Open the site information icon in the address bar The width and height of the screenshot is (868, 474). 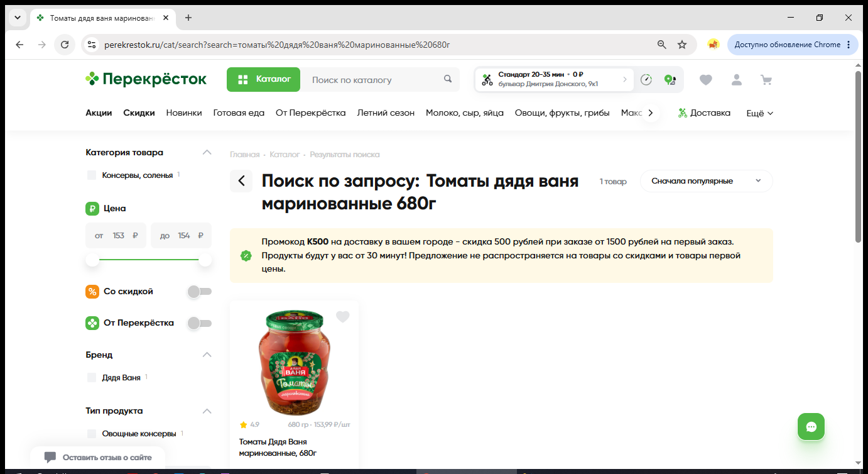[x=92, y=45]
